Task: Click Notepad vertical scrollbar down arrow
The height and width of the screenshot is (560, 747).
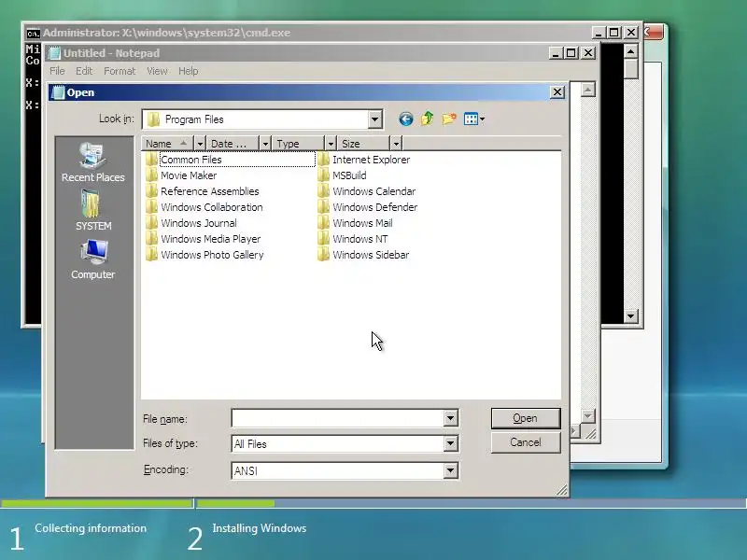Action: tap(588, 416)
